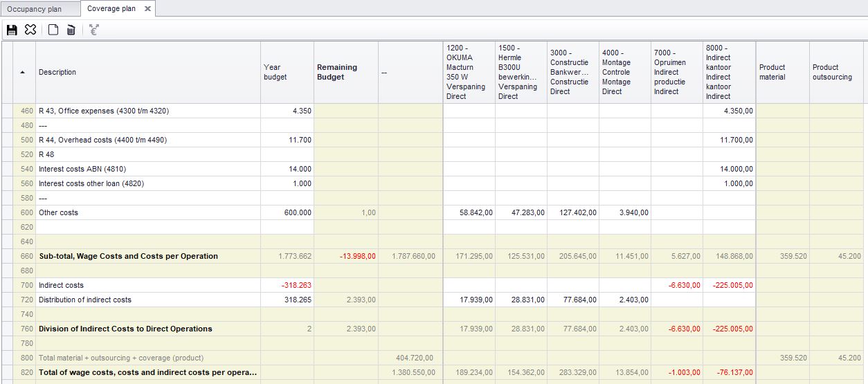Click the negative year budget -318.263

(x=287, y=285)
